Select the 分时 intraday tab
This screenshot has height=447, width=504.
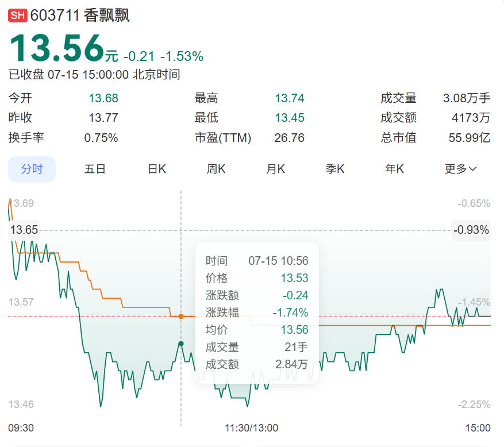point(32,169)
